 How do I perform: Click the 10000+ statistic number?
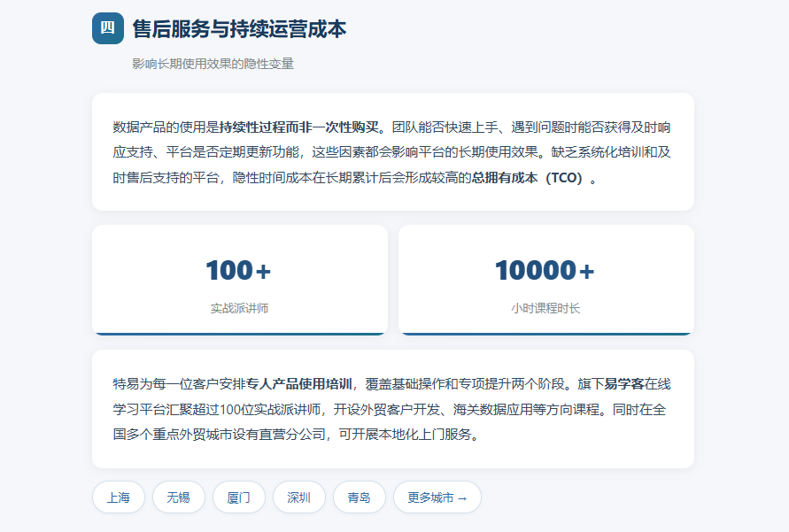click(x=545, y=270)
